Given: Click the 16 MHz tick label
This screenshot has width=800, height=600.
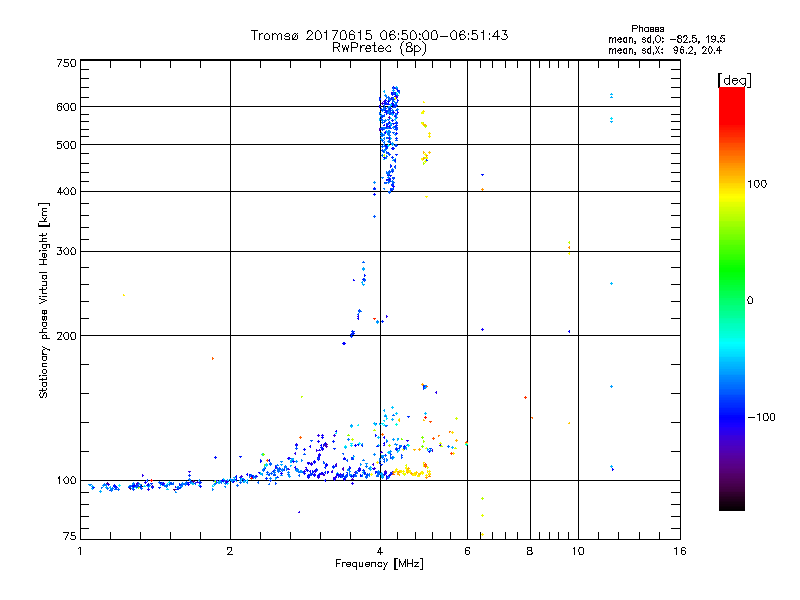Looking at the screenshot, I should click(x=680, y=551).
